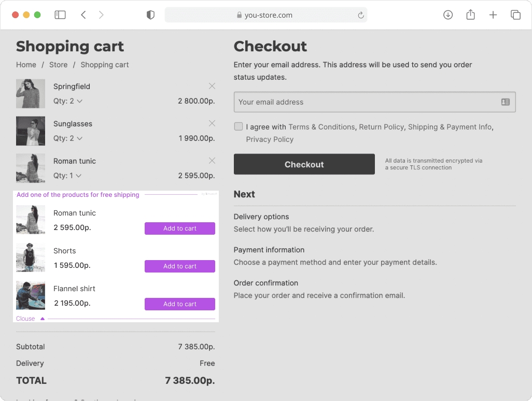532x401 pixels.
Task: Remove Sunglasses from the cart
Action: (212, 123)
